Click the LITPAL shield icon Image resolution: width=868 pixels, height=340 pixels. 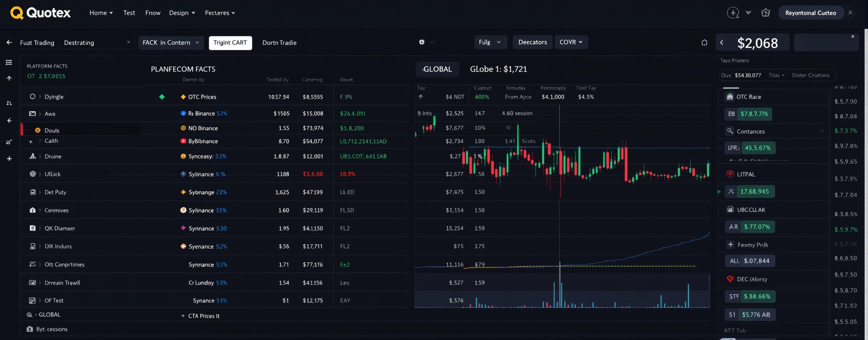730,174
